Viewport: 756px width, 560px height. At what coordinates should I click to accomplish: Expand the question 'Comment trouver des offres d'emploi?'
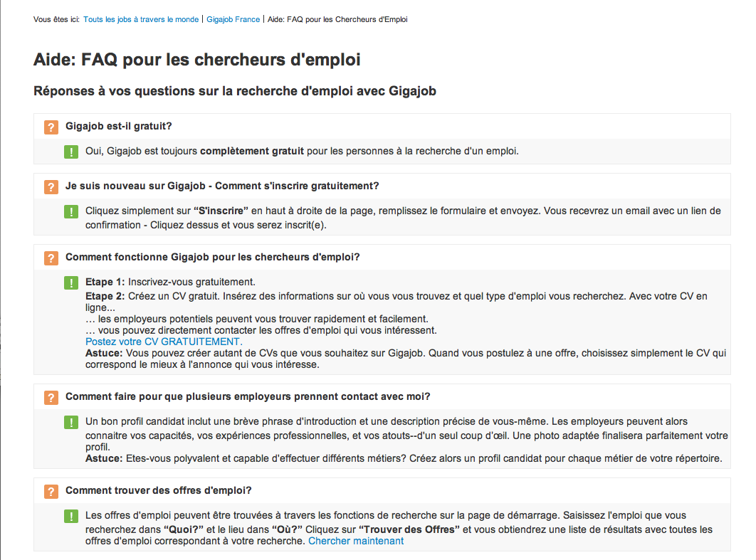click(x=159, y=490)
